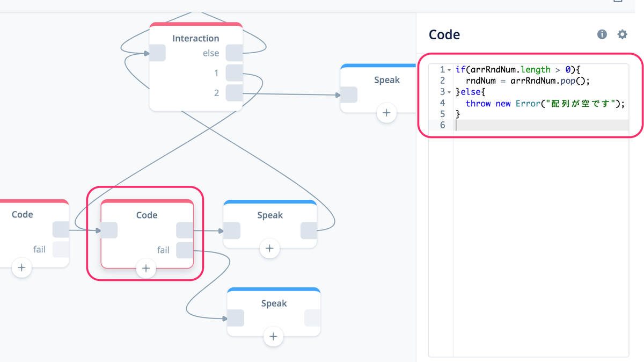
Task: Select the top right Speak block title
Action: 387,79
